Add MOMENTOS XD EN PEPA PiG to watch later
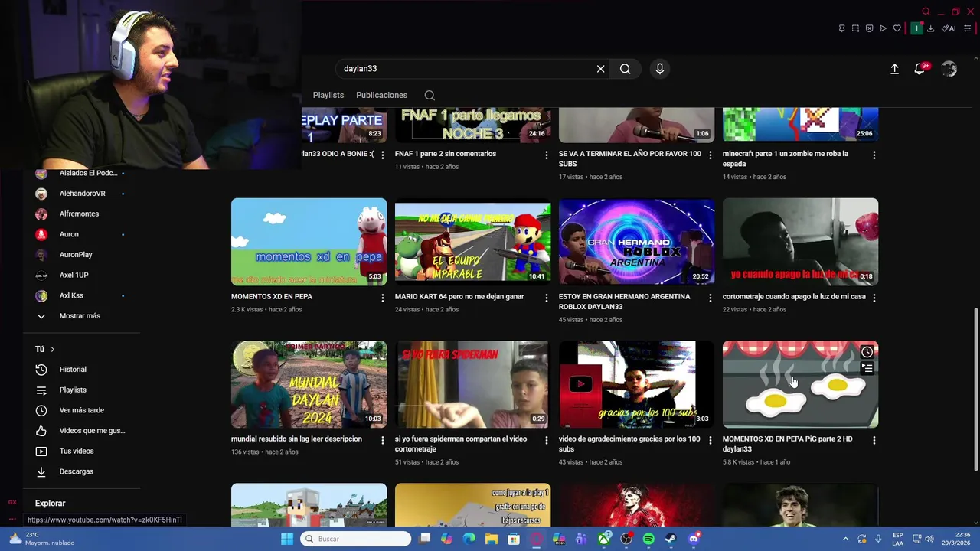 tap(867, 352)
